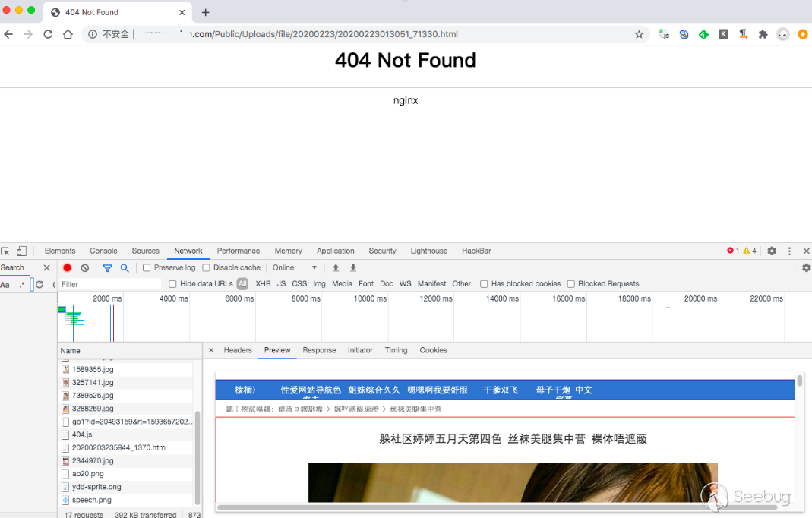
Task: Select request ydd-sprite.png
Action: (126, 487)
